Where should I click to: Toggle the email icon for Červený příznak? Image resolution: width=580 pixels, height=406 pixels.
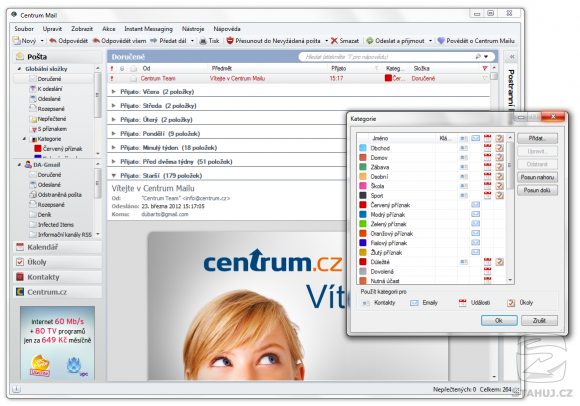pyautogui.click(x=476, y=205)
